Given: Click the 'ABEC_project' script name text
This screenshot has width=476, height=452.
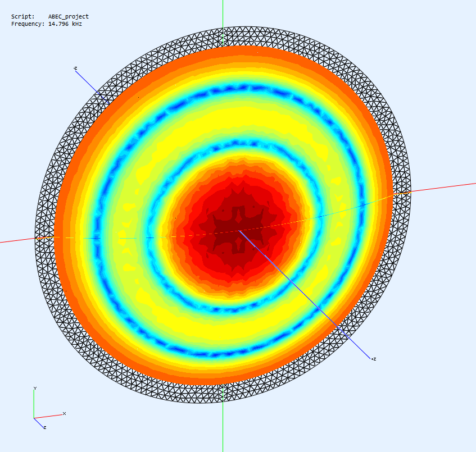Looking at the screenshot, I should point(69,17).
